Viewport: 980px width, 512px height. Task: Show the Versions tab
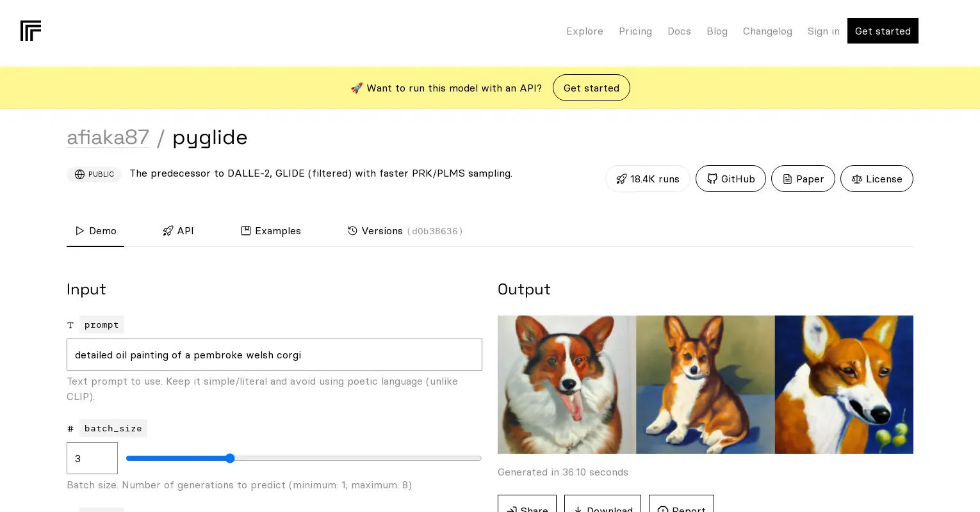point(405,231)
